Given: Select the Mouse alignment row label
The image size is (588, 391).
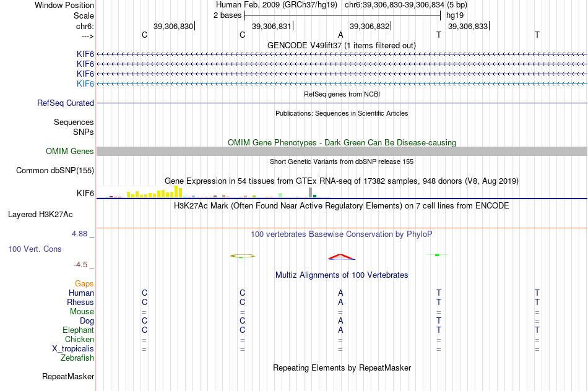Looking at the screenshot, I should pyautogui.click(x=82, y=312).
